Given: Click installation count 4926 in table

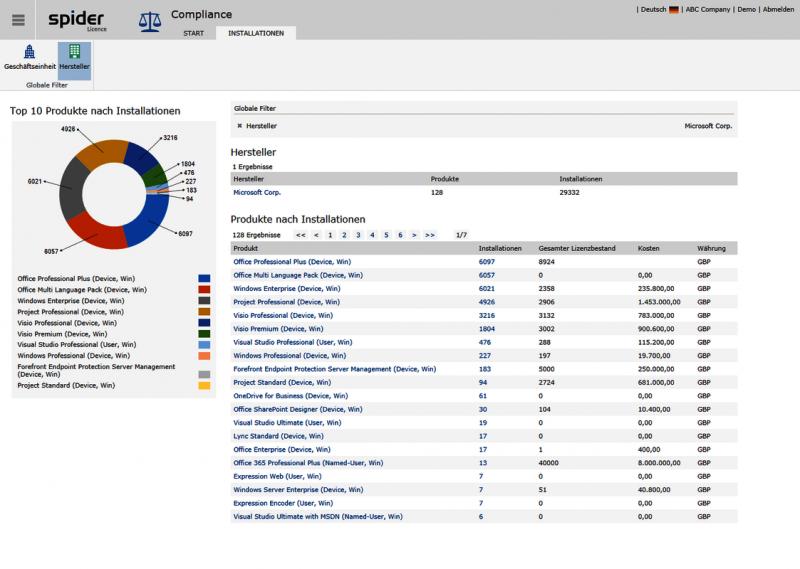Looking at the screenshot, I should point(486,302).
